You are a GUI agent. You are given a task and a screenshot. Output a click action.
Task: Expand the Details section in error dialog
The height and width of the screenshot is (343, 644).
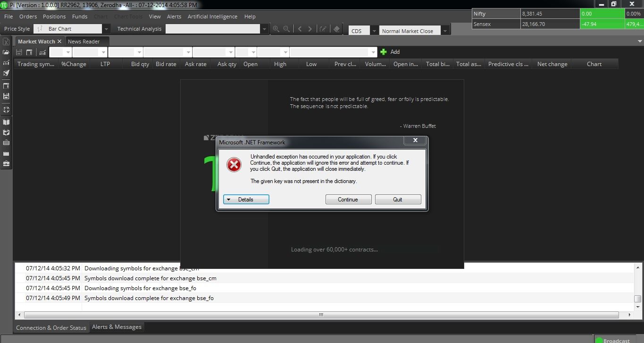coord(246,200)
